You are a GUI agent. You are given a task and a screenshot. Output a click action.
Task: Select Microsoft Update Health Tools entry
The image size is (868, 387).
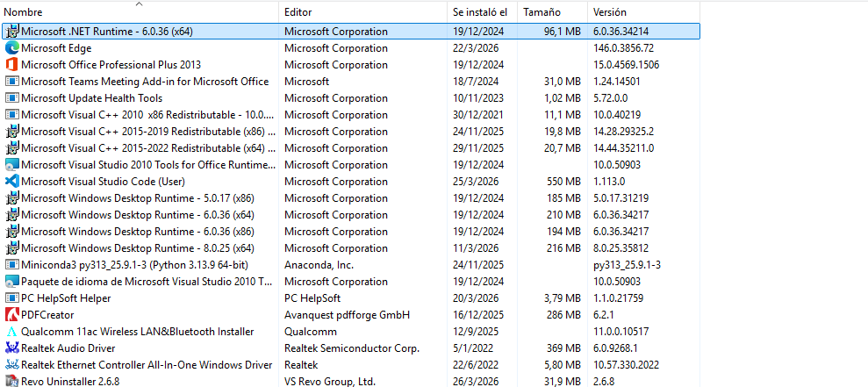point(91,98)
